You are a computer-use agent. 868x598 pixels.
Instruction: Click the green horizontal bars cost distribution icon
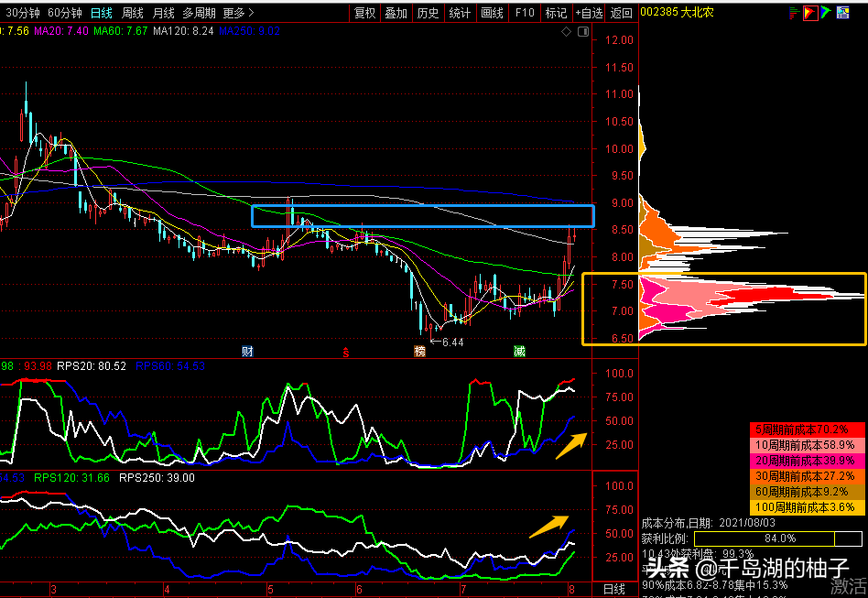point(793,13)
